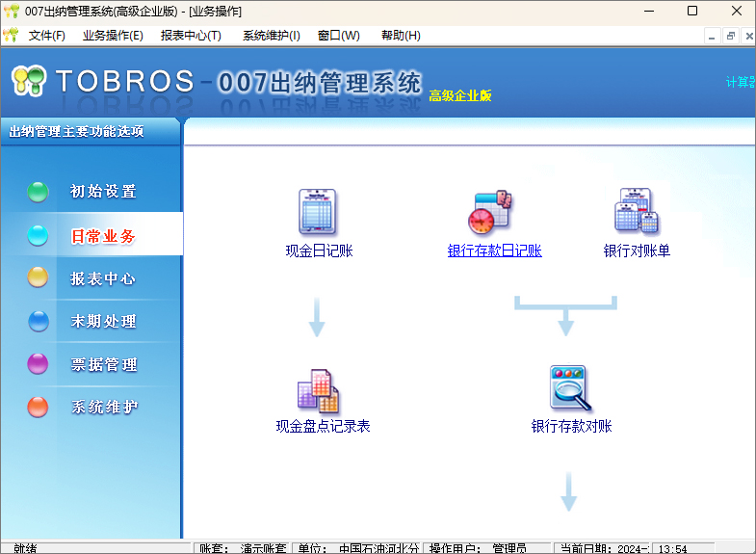Select 初始设置 in the sidebar
The width and height of the screenshot is (756, 554).
[103, 192]
